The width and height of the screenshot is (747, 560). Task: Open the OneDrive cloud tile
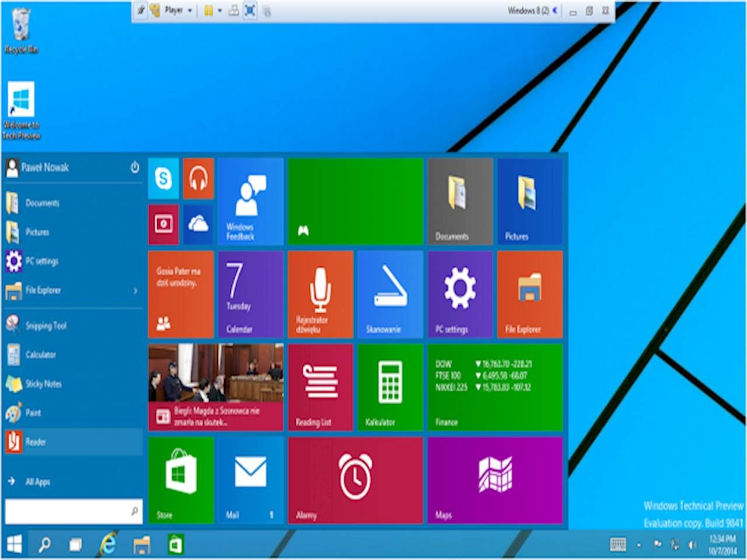[198, 224]
